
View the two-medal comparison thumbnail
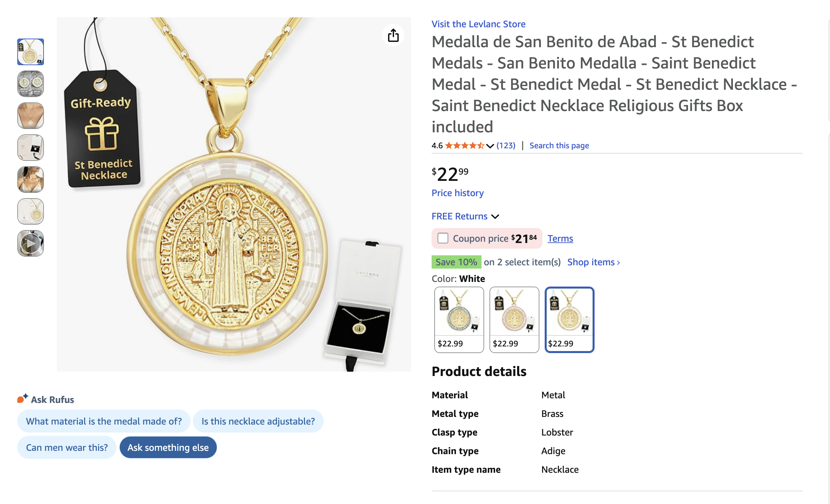pyautogui.click(x=31, y=84)
